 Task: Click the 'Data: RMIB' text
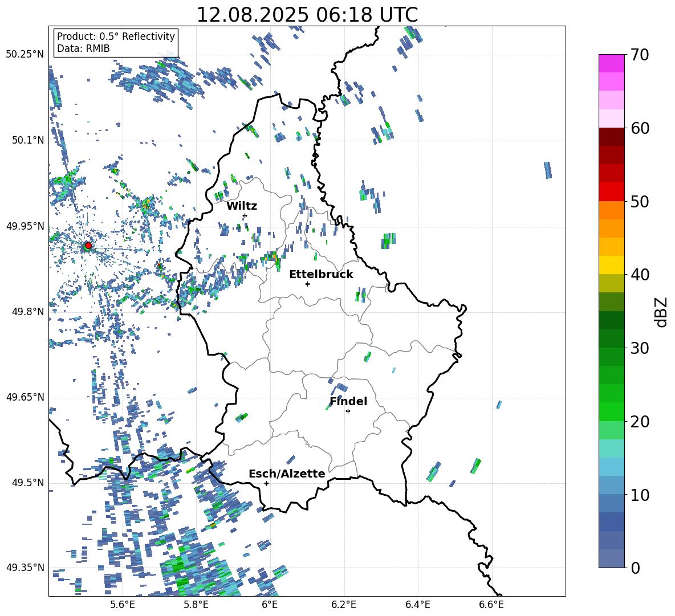[x=83, y=48]
